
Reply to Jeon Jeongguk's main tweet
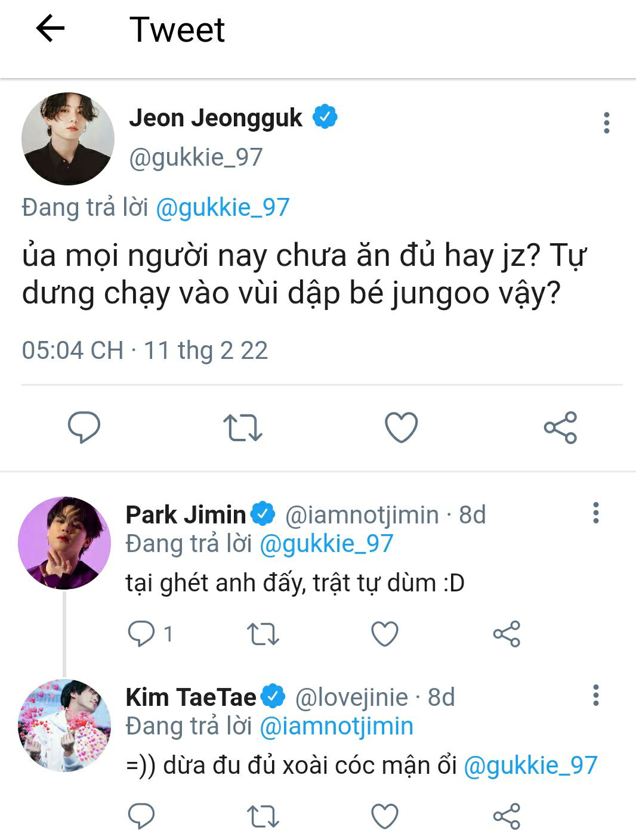(x=84, y=427)
